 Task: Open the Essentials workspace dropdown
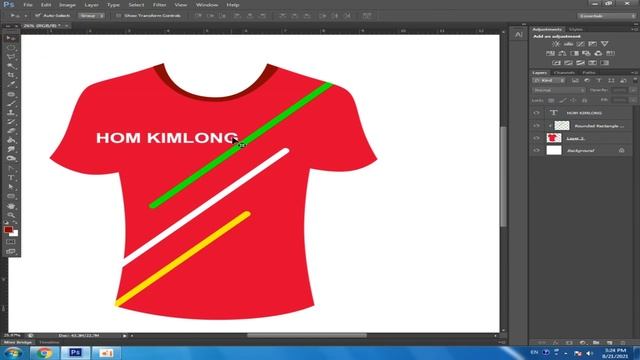tap(607, 16)
